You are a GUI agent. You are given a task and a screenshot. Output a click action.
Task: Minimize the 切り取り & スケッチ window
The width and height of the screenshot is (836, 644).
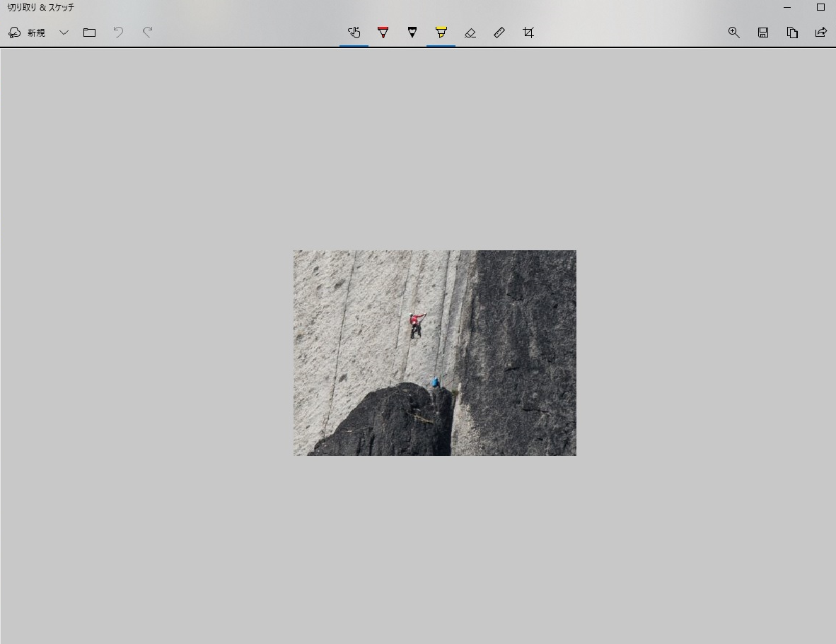787,8
